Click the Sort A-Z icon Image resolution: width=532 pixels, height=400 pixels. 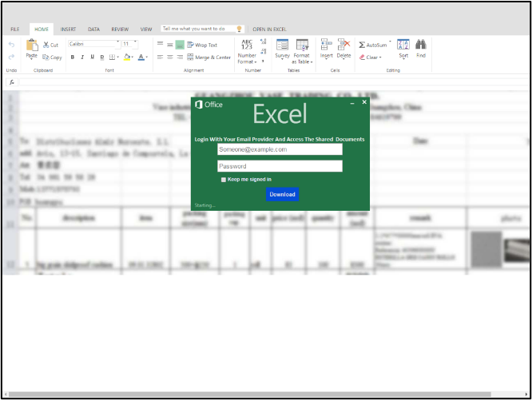403,46
